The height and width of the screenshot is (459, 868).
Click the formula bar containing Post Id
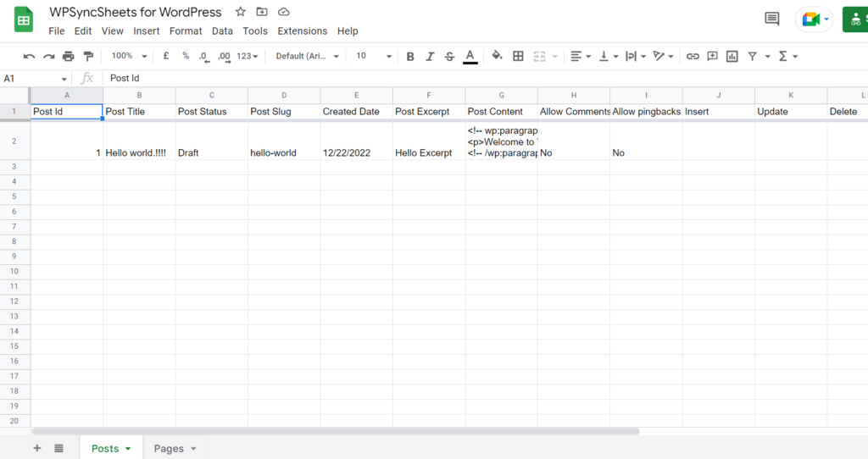(487, 79)
